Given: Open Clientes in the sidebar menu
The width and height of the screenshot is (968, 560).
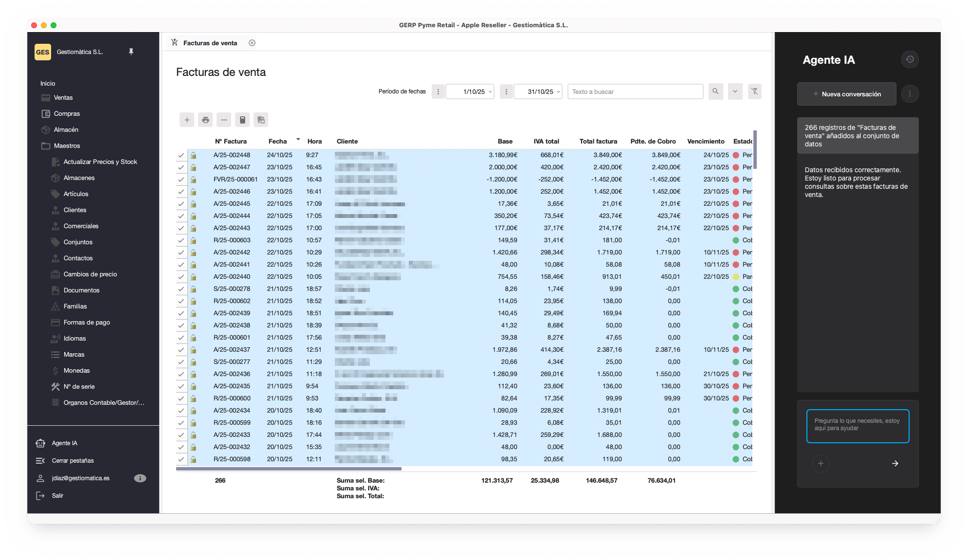Looking at the screenshot, I should [x=75, y=210].
